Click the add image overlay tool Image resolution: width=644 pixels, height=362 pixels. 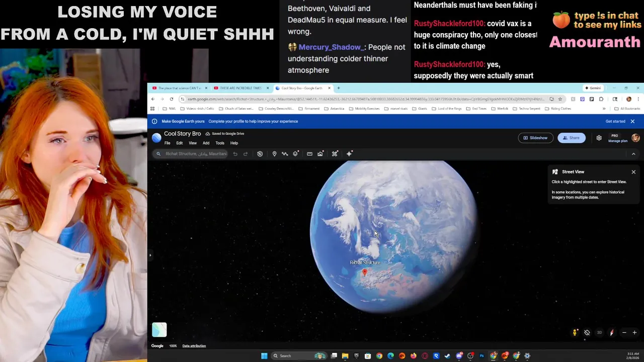320,154
